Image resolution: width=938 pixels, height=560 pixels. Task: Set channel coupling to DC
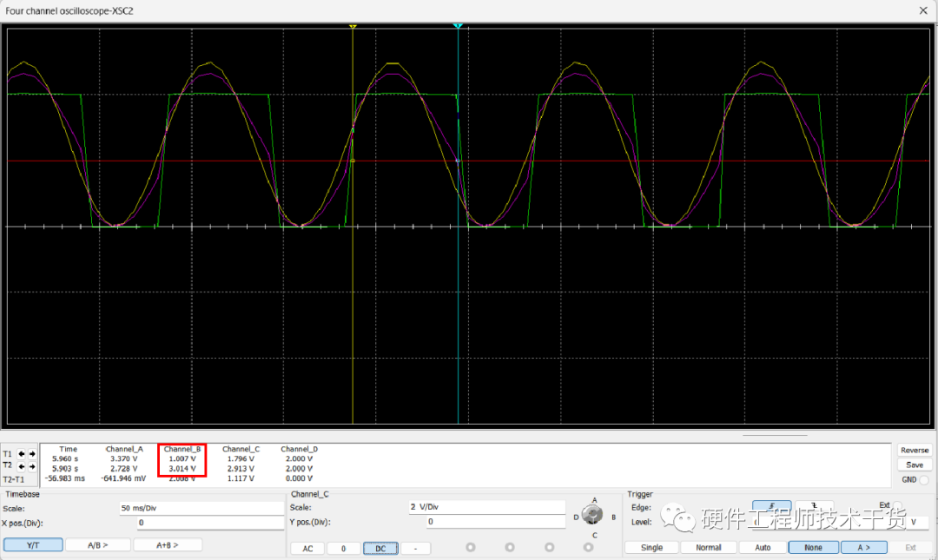click(x=380, y=549)
